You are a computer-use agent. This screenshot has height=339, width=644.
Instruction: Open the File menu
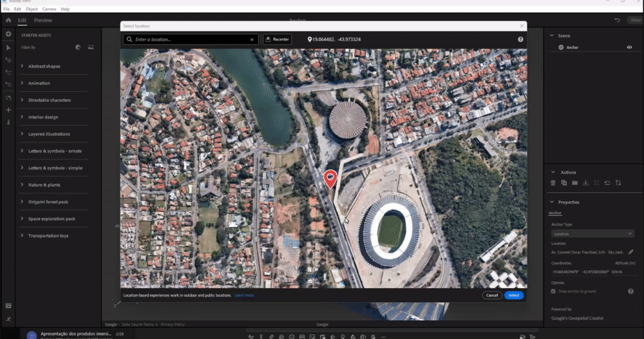tap(6, 9)
